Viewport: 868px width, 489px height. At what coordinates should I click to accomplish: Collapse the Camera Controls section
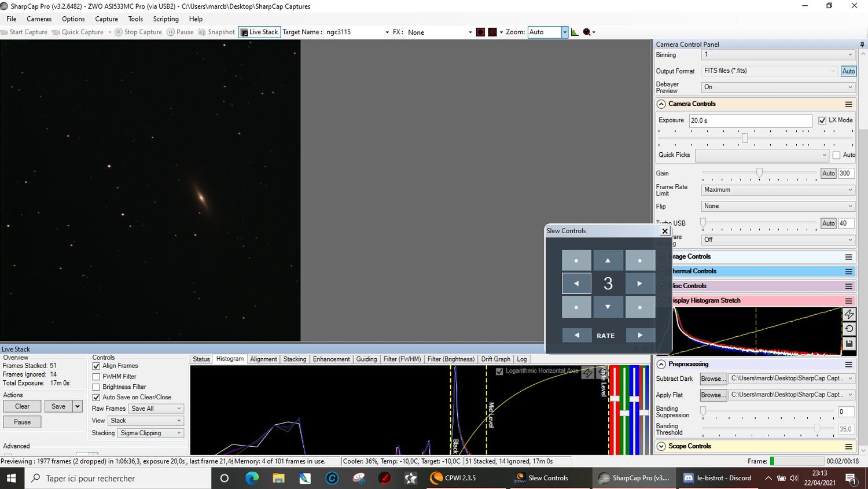pos(661,104)
